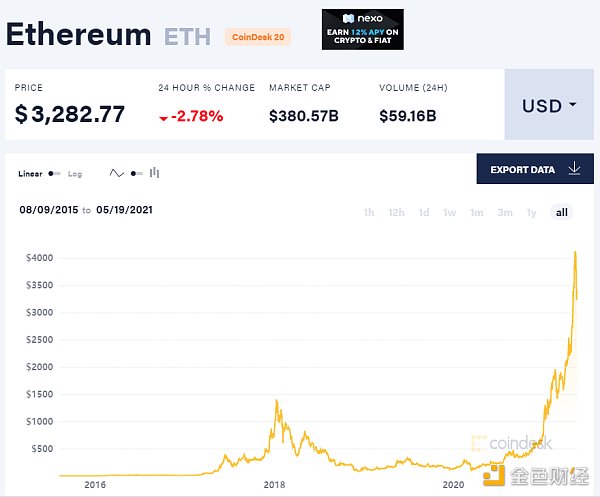
Task: Click the CoinDesk 20 badge
Action: click(x=258, y=38)
